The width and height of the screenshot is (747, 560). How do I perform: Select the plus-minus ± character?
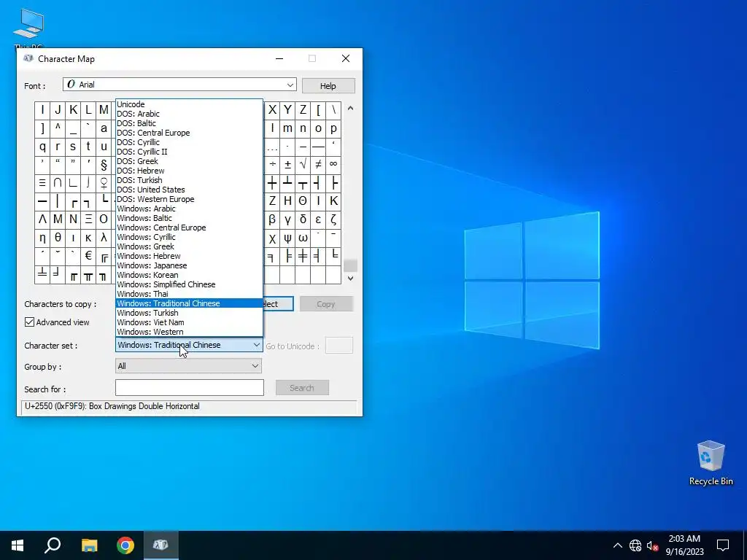287,165
